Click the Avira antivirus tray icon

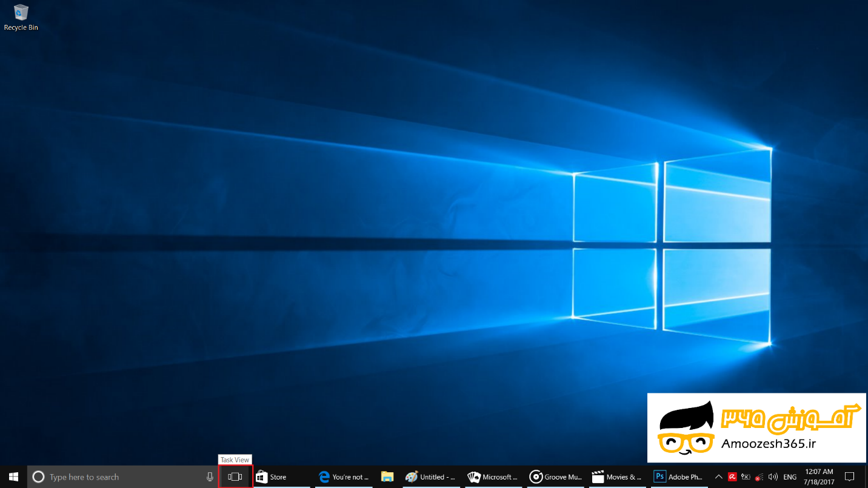point(732,477)
